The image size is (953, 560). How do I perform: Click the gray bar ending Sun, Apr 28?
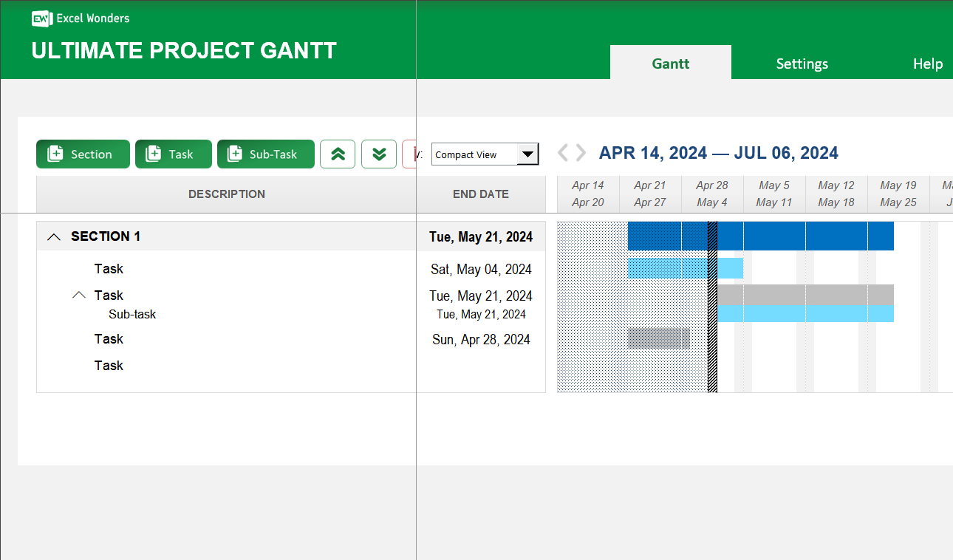[x=657, y=338]
